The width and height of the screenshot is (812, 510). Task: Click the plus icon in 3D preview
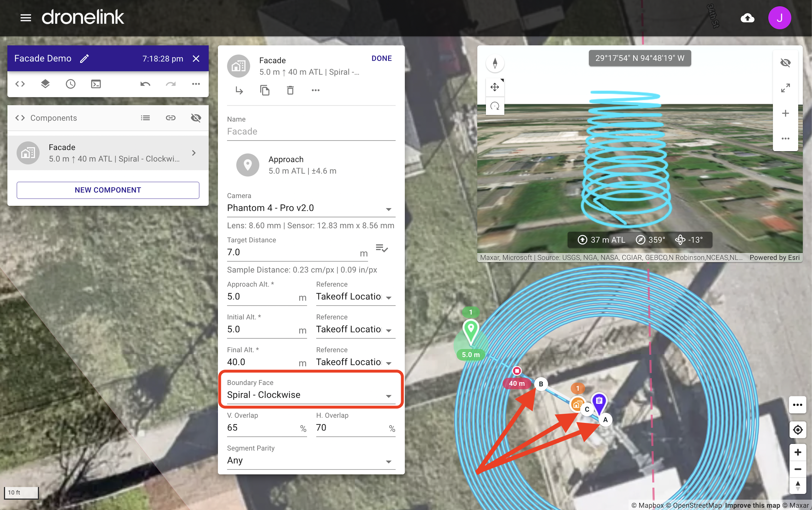click(x=785, y=113)
